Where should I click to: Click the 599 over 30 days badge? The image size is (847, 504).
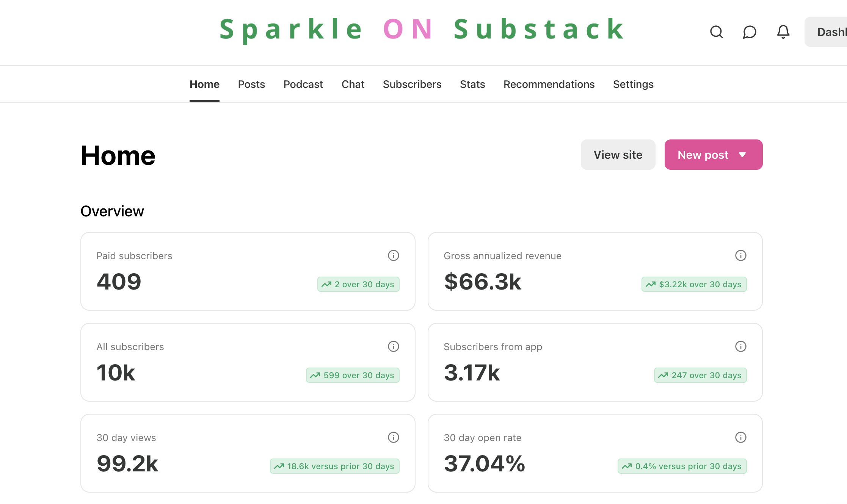tap(353, 375)
